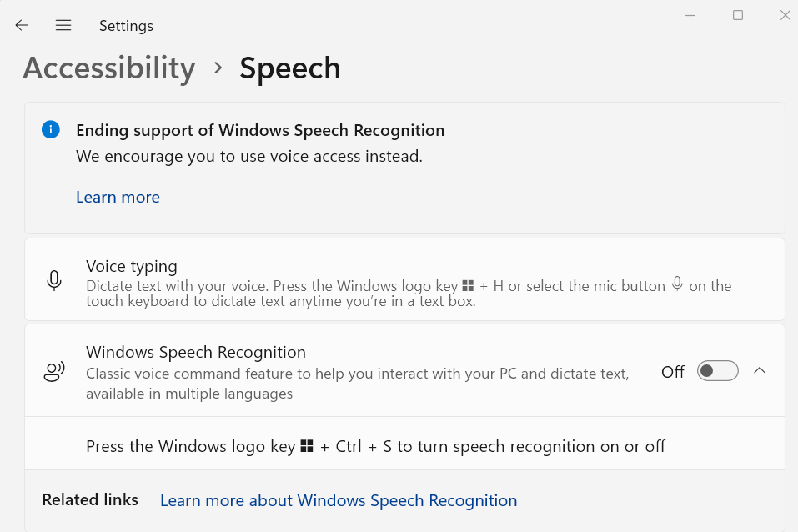The width and height of the screenshot is (798, 532).
Task: Close the Settings window
Action: click(x=785, y=15)
